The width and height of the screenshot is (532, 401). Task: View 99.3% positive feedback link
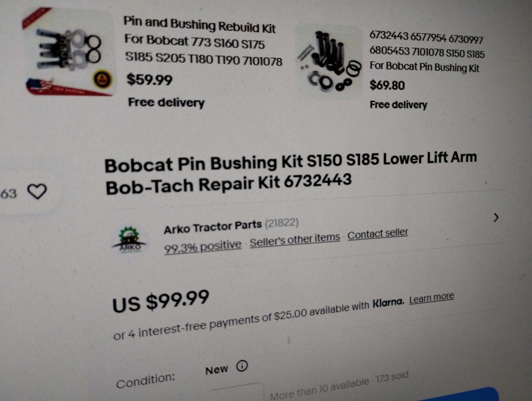[203, 247]
